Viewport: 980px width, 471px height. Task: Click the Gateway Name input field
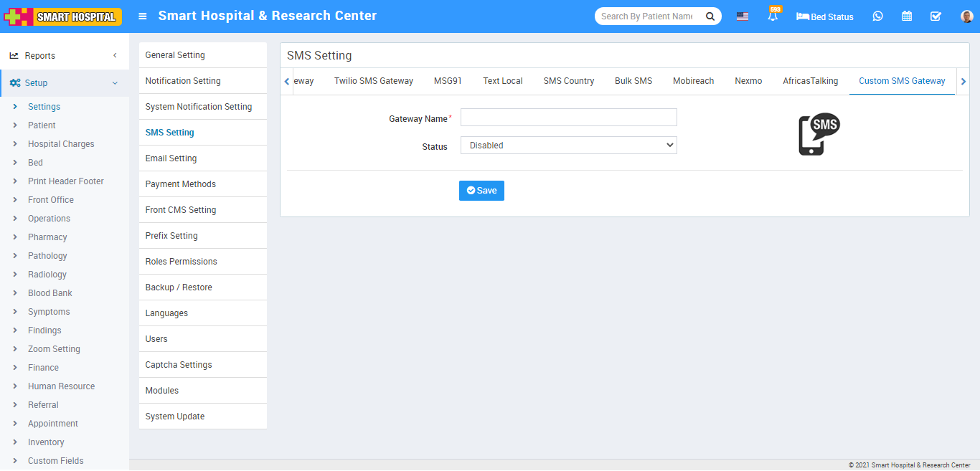pos(568,118)
